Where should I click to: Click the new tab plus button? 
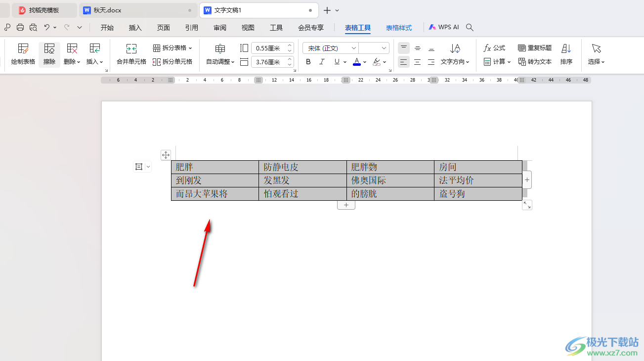pos(327,10)
